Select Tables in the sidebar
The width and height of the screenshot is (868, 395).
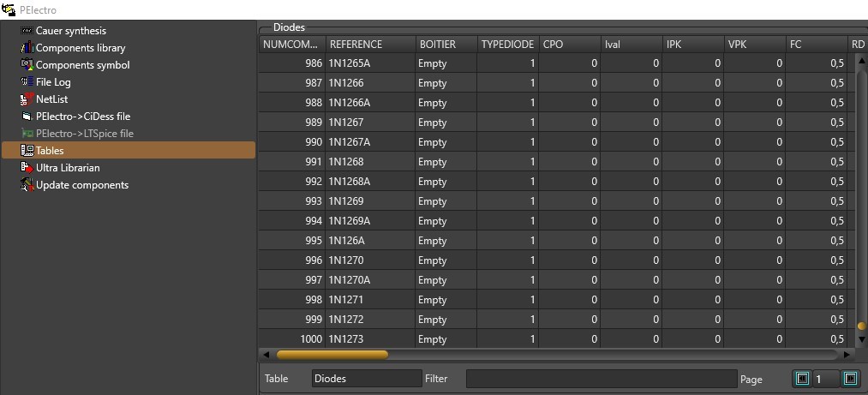click(x=50, y=151)
